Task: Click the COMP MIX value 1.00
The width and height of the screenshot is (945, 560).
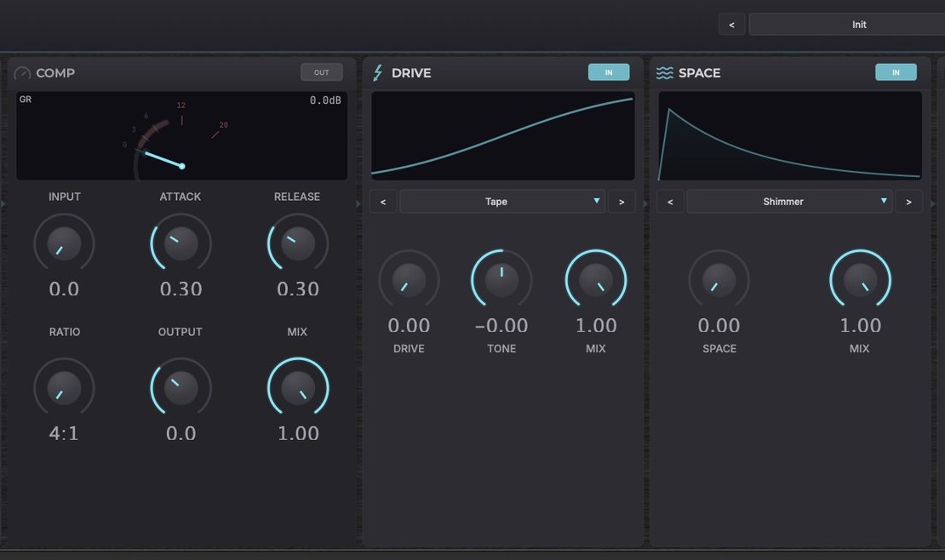Action: [298, 433]
